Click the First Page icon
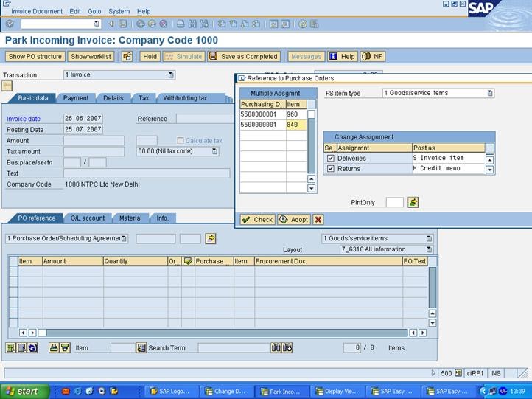Screen dimensions: 532x399 click(222, 24)
